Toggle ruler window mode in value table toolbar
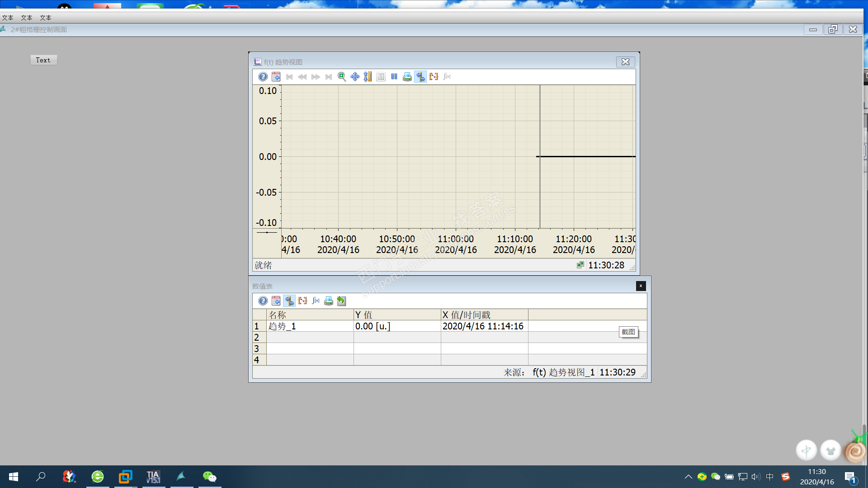 pyautogui.click(x=289, y=301)
